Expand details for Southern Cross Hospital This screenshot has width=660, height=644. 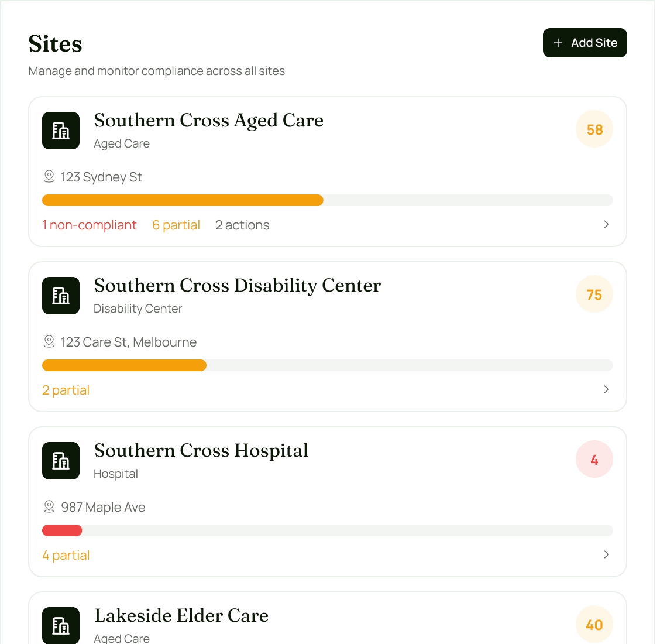606,554
